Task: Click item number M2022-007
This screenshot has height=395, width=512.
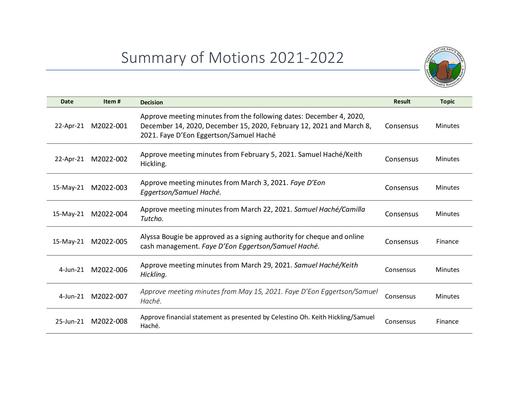Action: pyautogui.click(x=109, y=296)
